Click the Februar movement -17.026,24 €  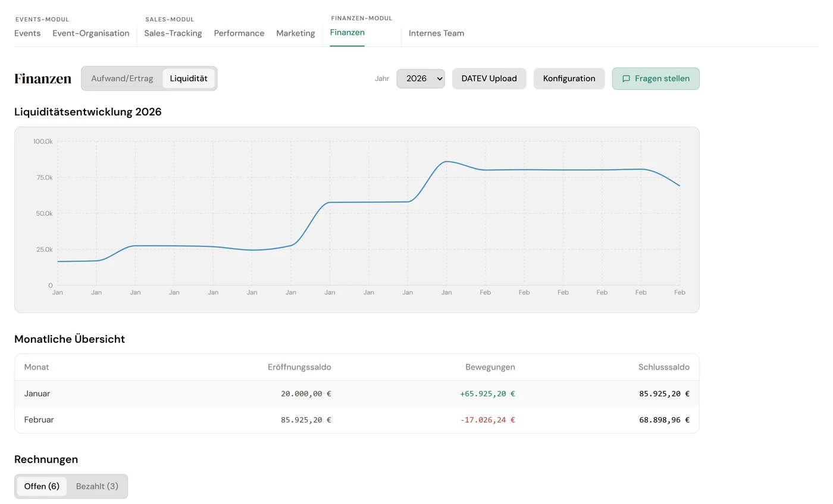(x=487, y=420)
